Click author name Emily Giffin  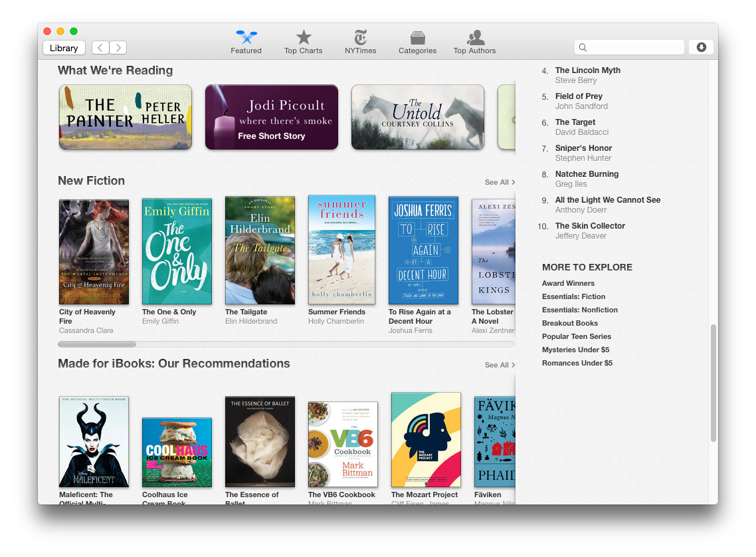[160, 321]
